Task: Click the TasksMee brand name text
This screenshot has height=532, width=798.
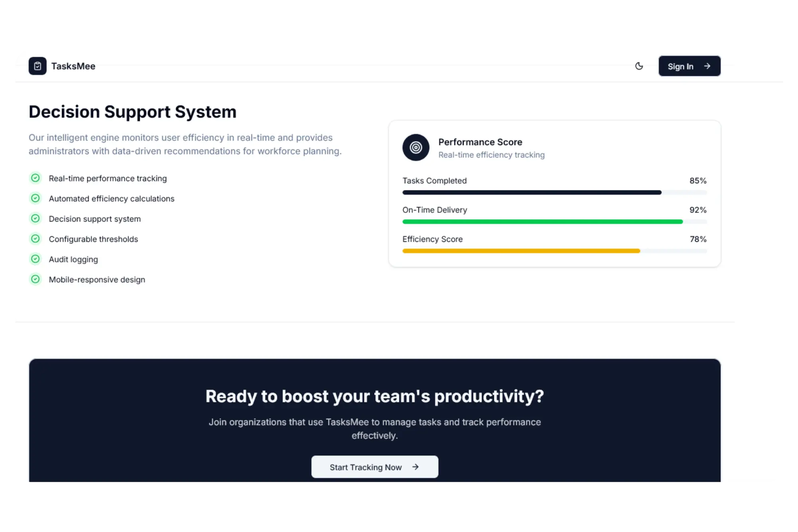Action: point(73,66)
